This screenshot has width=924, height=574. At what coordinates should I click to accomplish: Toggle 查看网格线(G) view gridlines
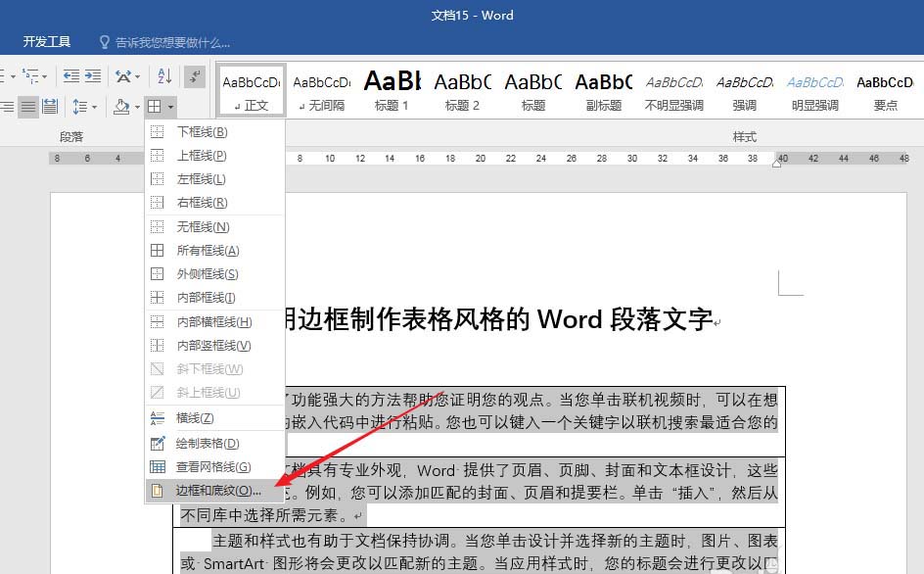click(213, 467)
